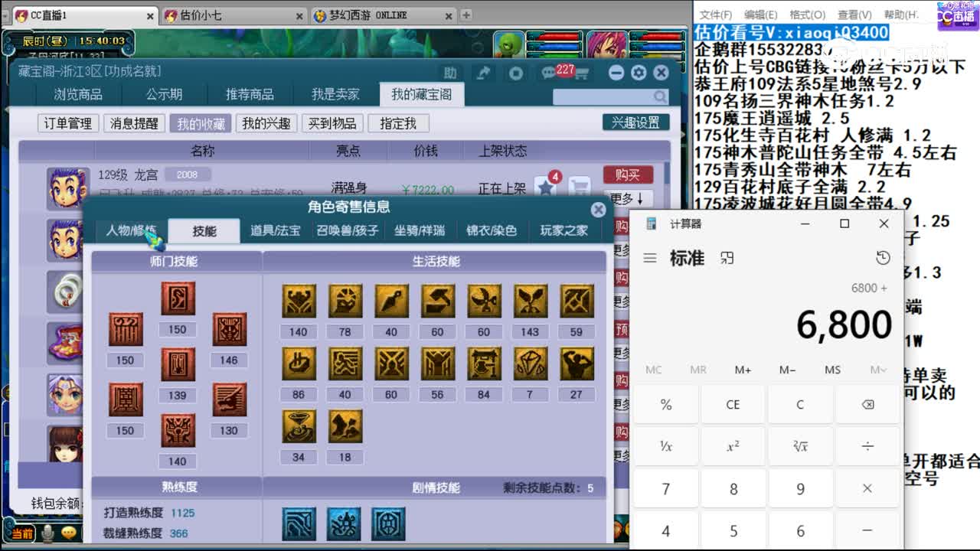Image resolution: width=980 pixels, height=551 pixels.
Task: Switch to the 锦衣/染色 tab
Action: coord(492,230)
